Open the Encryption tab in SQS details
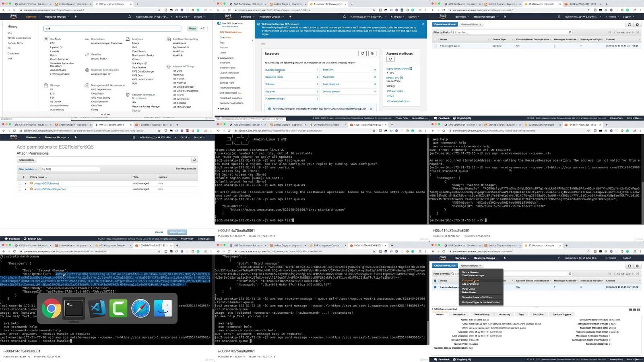This screenshot has width=644, height=362. point(538,314)
